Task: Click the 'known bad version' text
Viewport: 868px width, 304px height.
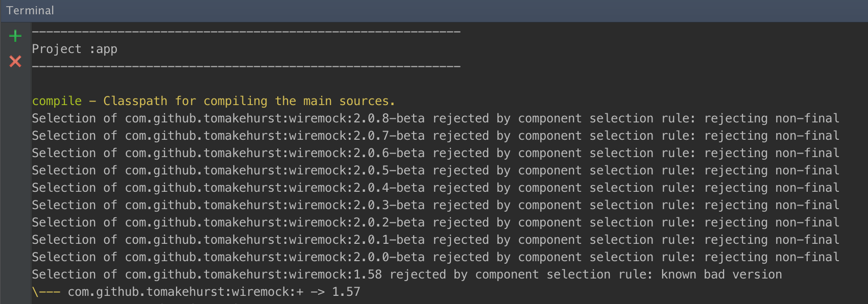Action: (721, 274)
